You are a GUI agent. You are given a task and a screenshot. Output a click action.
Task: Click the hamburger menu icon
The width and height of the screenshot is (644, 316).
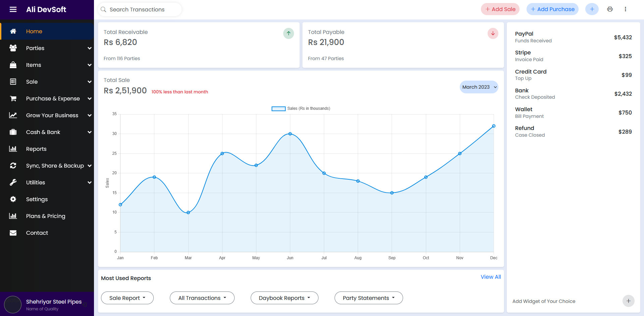[13, 9]
